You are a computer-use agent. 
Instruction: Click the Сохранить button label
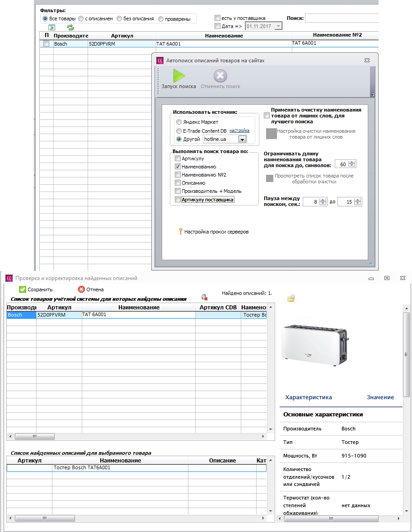tap(40, 289)
